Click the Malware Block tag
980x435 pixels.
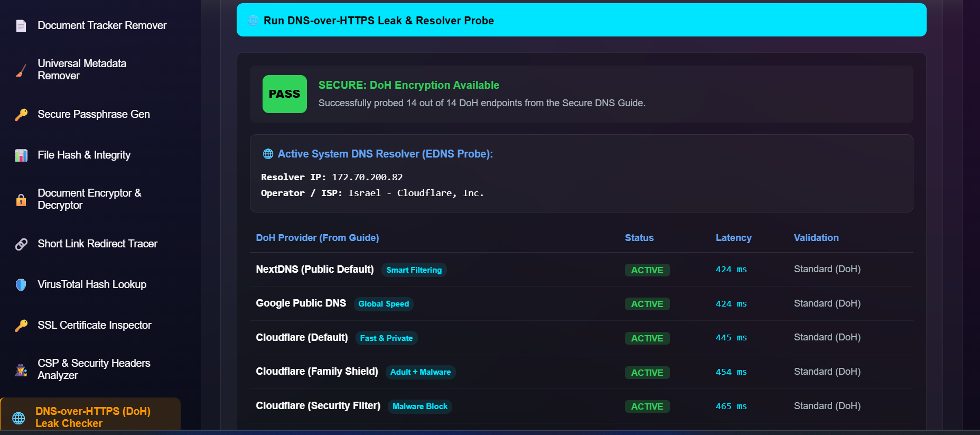click(420, 406)
